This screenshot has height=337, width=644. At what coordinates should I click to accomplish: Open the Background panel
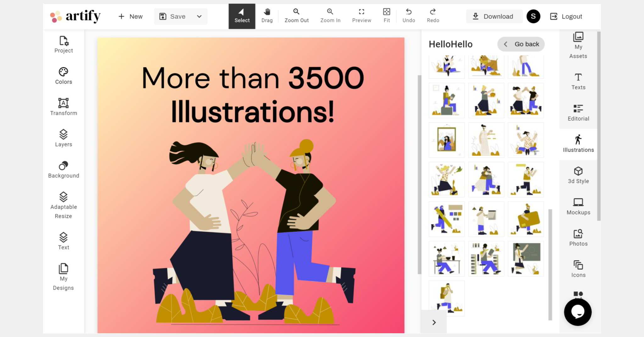(x=64, y=170)
